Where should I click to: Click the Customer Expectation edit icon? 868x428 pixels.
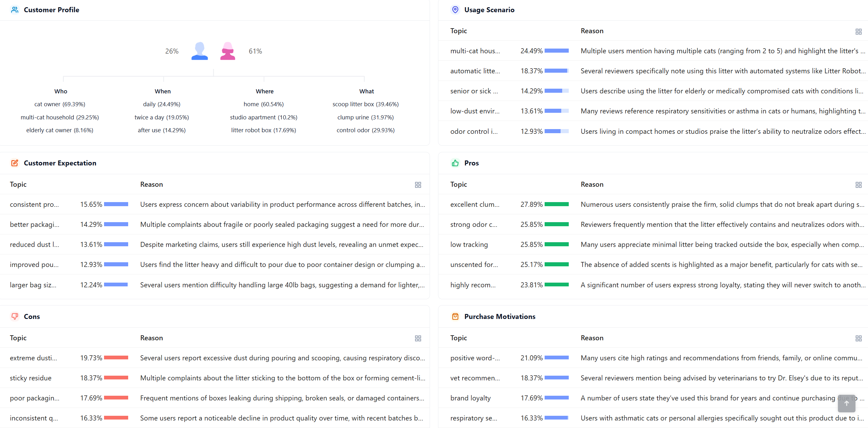coord(14,163)
